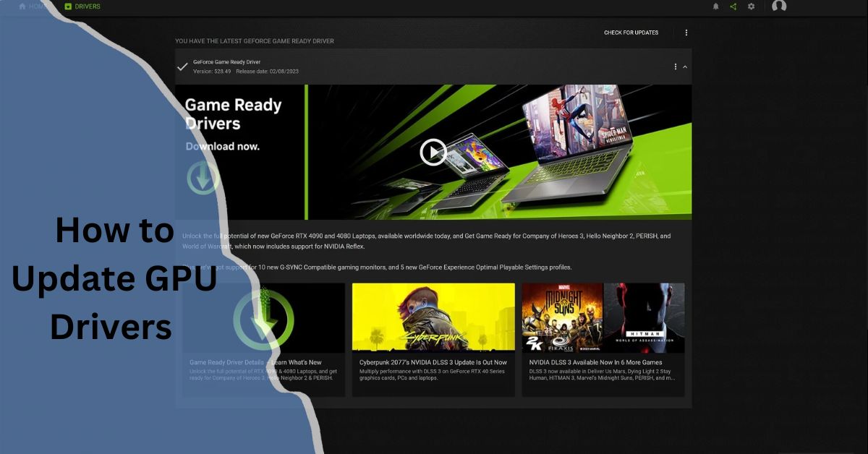Open the notifications bell icon
Screen dimensions: 868x454
(716, 7)
